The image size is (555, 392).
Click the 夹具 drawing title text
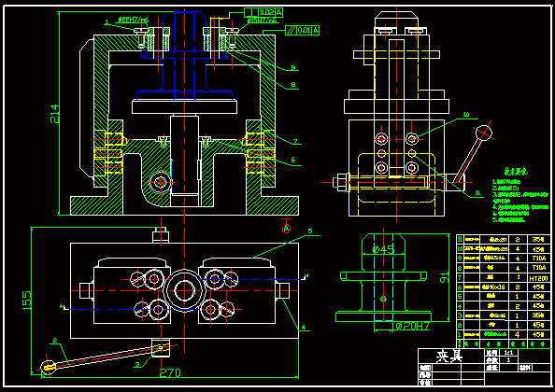(x=449, y=357)
